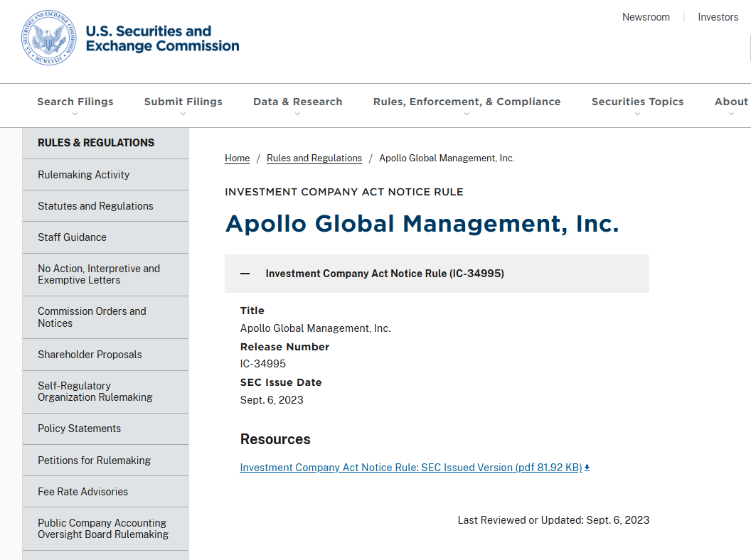Collapse the Investment Company Act Notice Rule accordion

(245, 274)
